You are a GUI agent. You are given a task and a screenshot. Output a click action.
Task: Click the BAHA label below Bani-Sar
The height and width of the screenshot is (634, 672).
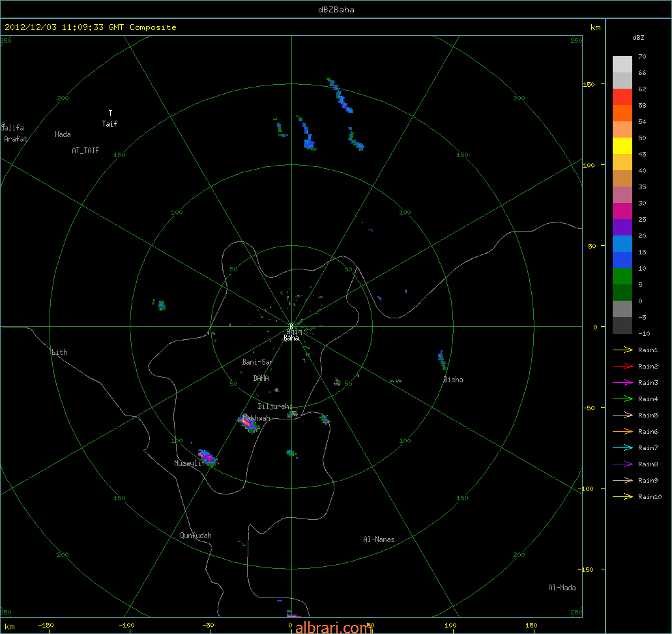[261, 378]
